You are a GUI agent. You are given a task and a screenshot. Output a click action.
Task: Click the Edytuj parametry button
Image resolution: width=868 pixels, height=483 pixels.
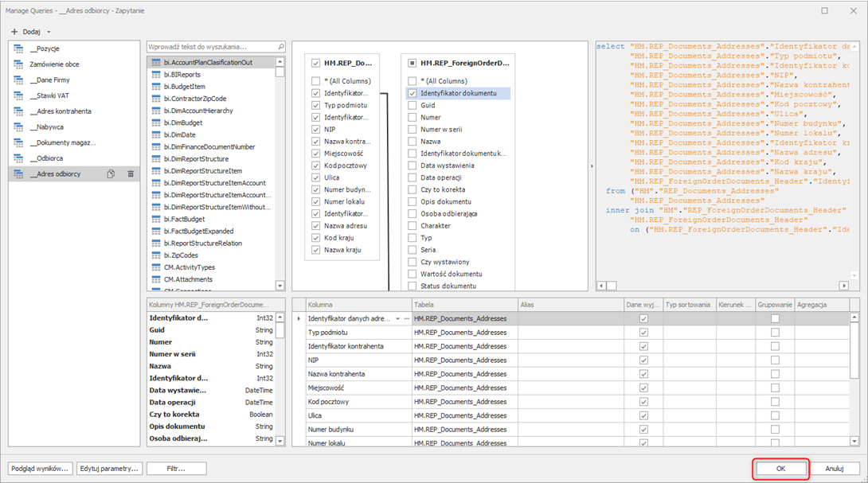click(x=110, y=469)
